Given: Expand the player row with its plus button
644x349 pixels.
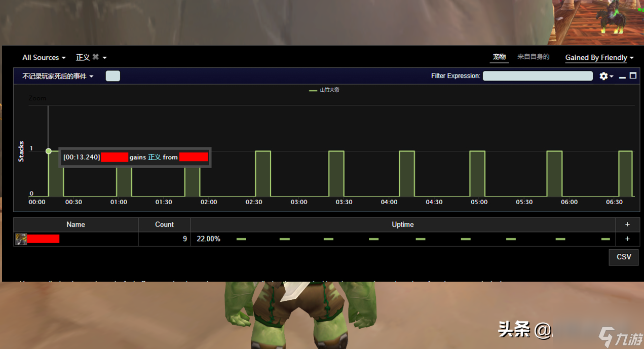Looking at the screenshot, I should click(627, 239).
